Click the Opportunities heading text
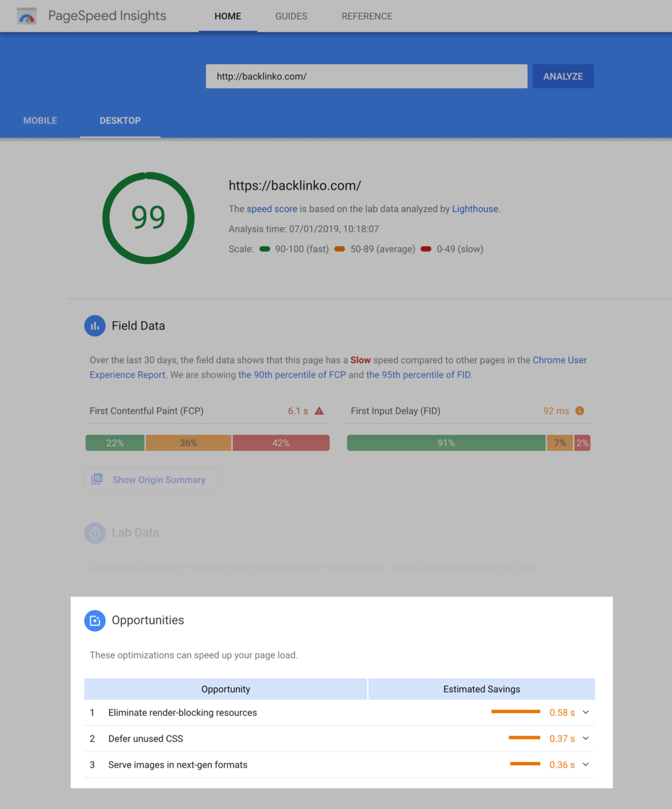This screenshot has width=672, height=809. (148, 621)
